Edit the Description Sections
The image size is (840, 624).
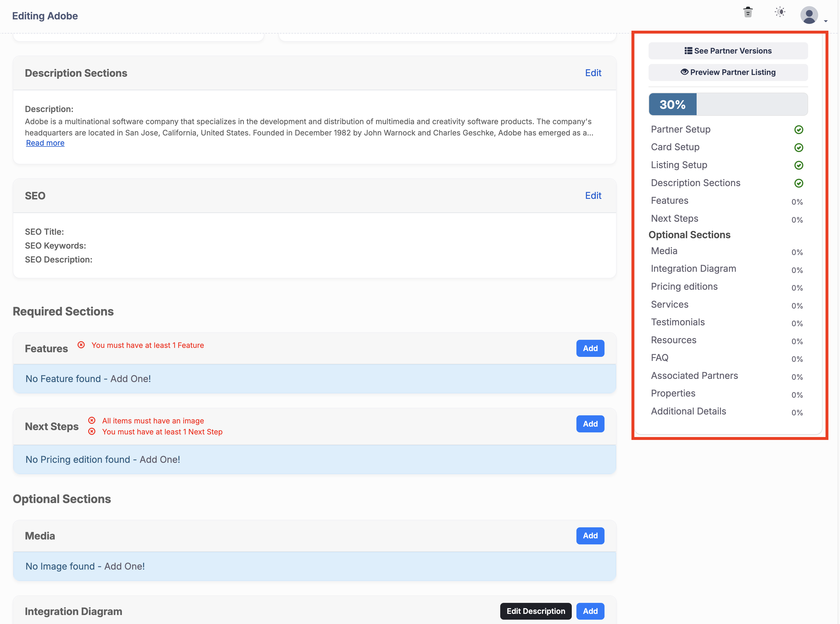[x=593, y=73]
